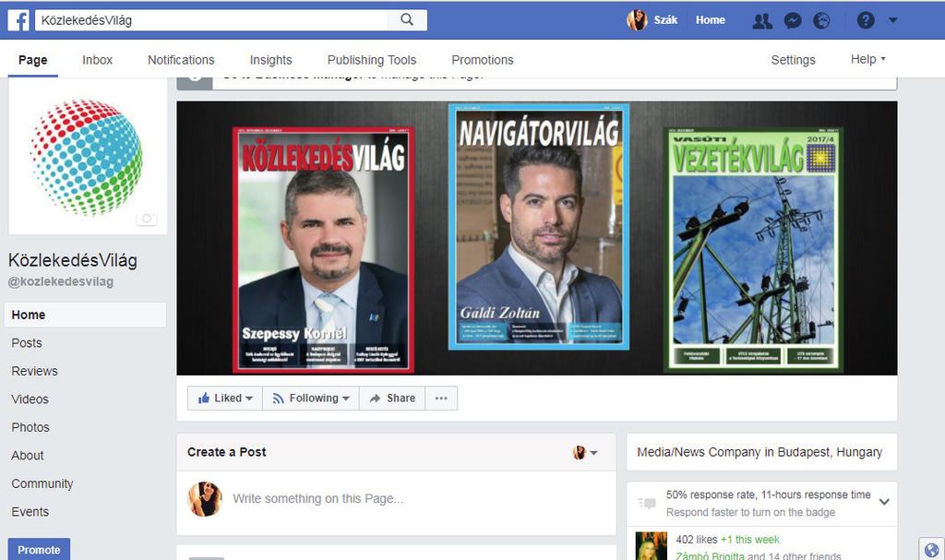Click the Szák profile picture in top bar
The image size is (945, 560).
pyautogui.click(x=637, y=20)
